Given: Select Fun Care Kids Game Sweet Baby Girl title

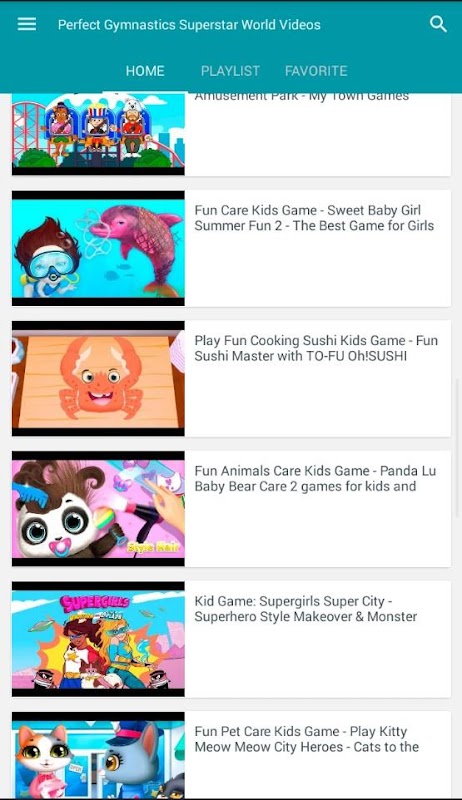Looking at the screenshot, I should pos(314,218).
